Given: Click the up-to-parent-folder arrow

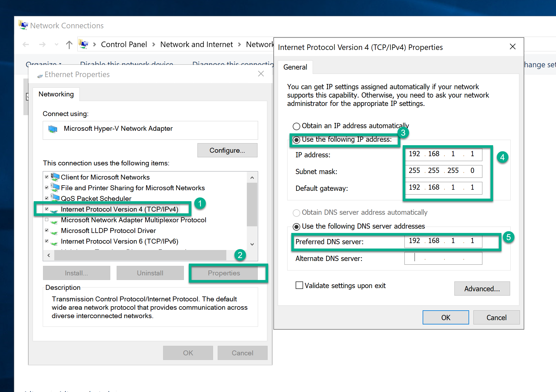Looking at the screenshot, I should point(69,44).
